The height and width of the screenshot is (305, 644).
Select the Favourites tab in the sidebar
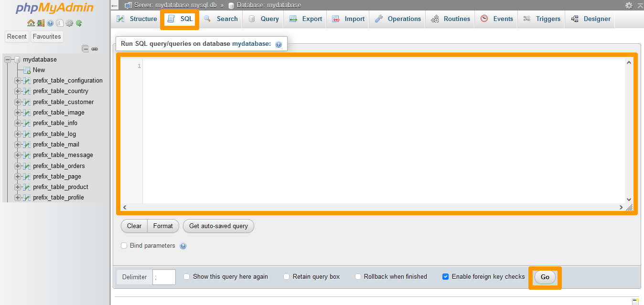(x=46, y=36)
